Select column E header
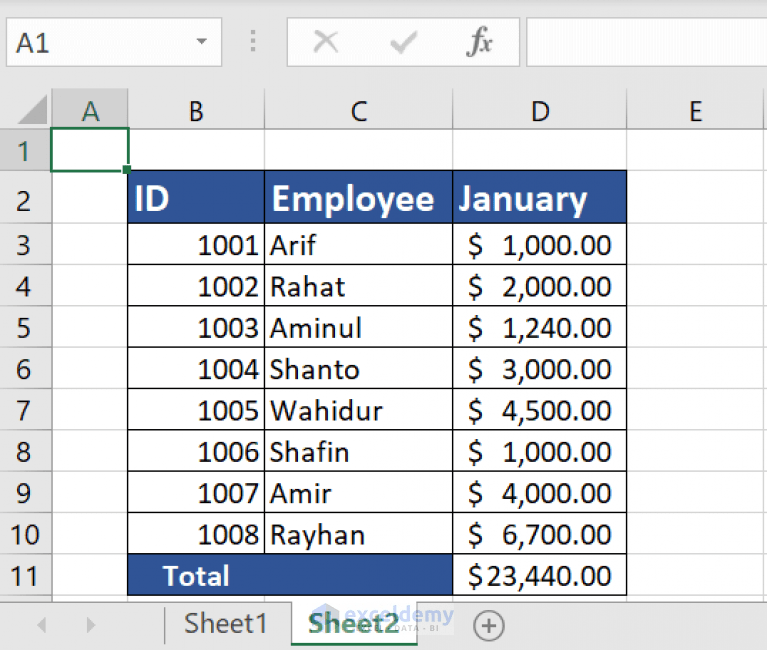 [x=696, y=110]
